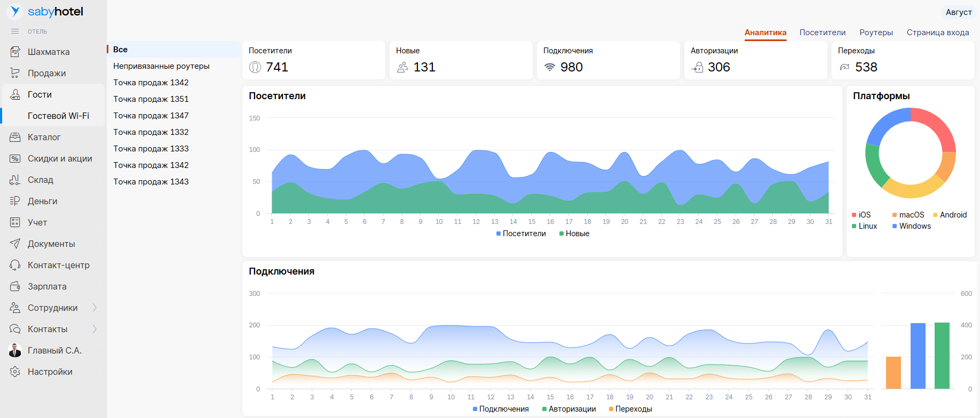The height and width of the screenshot is (418, 980).
Task: Hide Авторизации series in Подключения legend
Action: click(569, 409)
